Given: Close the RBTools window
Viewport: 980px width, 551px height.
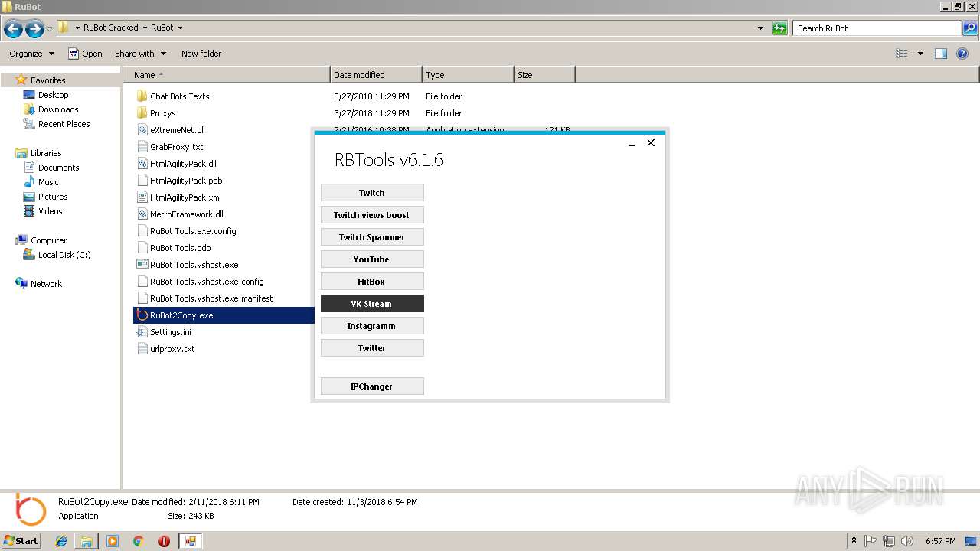Looking at the screenshot, I should (x=651, y=143).
